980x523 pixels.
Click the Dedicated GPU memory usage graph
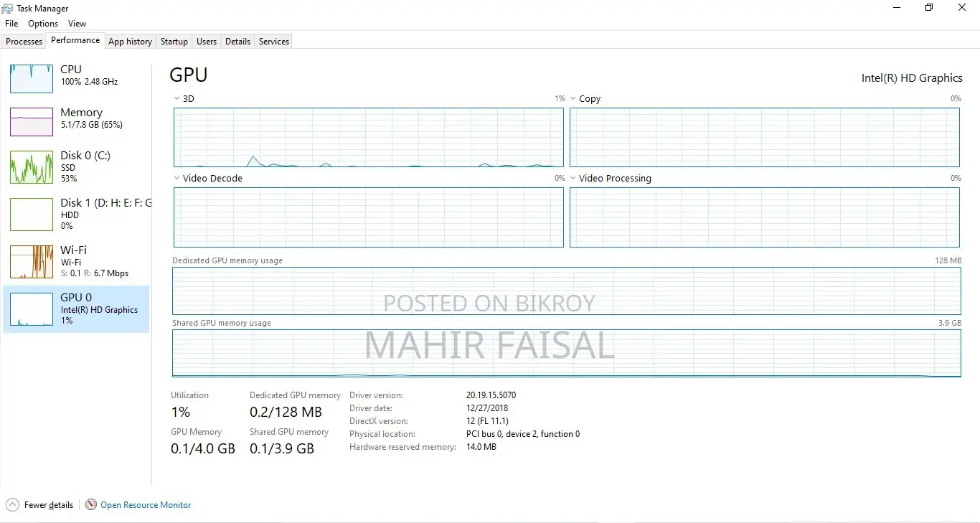pos(567,291)
